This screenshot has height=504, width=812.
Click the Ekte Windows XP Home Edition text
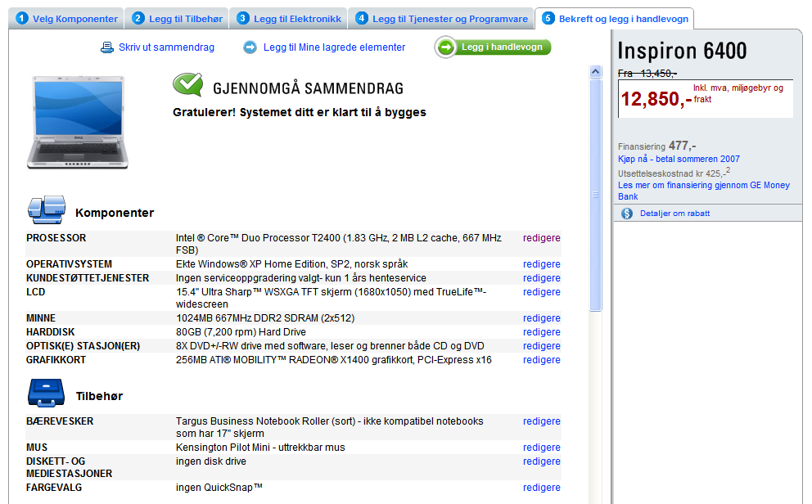click(291, 264)
